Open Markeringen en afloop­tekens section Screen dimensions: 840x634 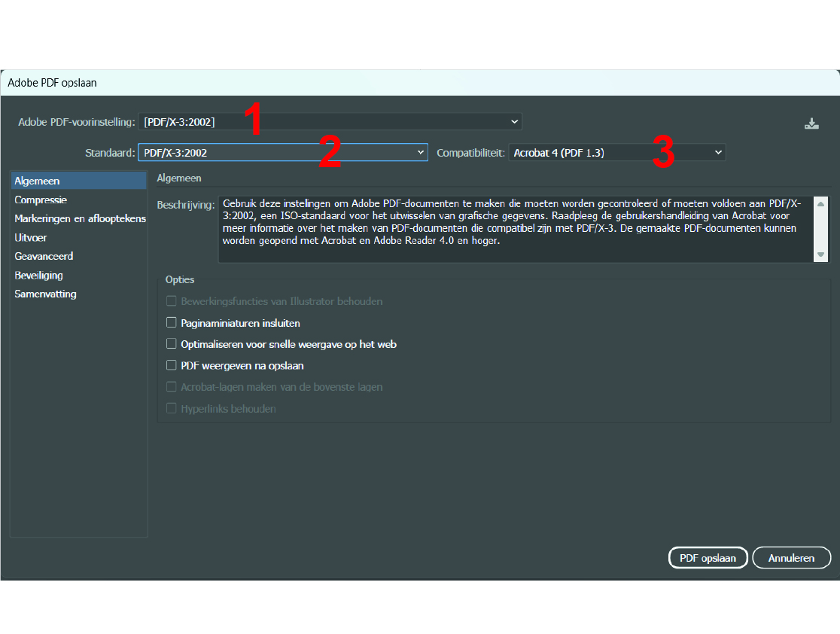[80, 218]
